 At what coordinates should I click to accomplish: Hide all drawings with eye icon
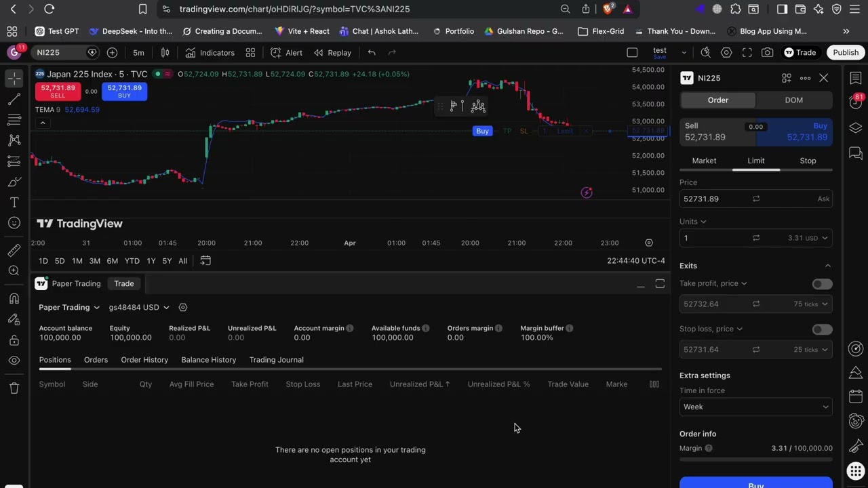tap(14, 361)
